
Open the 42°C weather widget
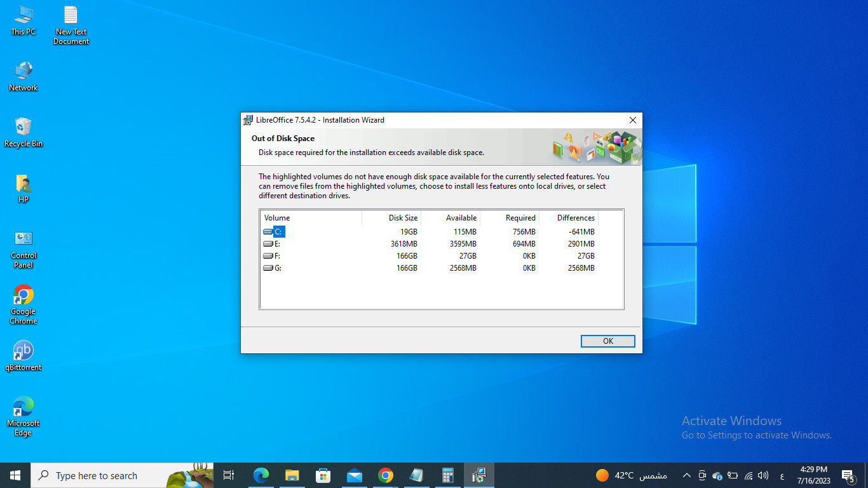point(632,475)
